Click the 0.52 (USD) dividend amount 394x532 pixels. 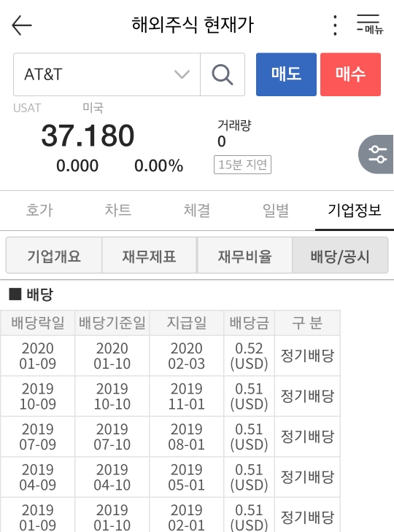pyautogui.click(x=249, y=356)
